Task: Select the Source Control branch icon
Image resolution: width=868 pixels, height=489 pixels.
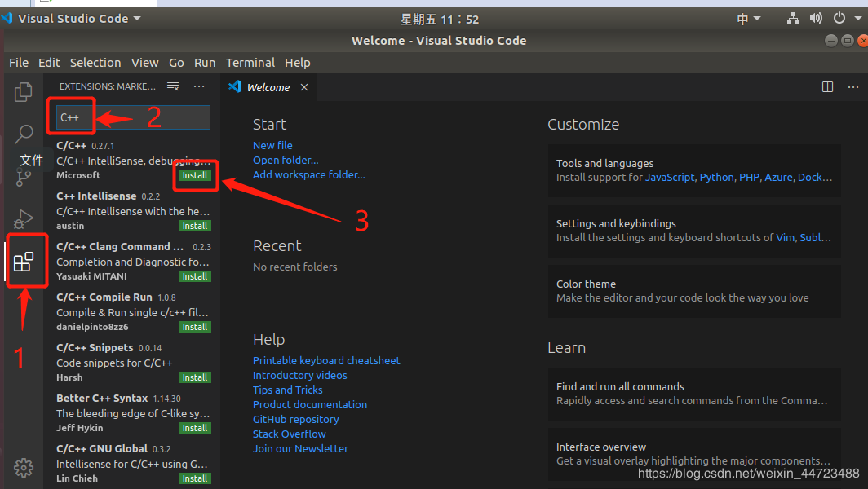Action: click(23, 177)
